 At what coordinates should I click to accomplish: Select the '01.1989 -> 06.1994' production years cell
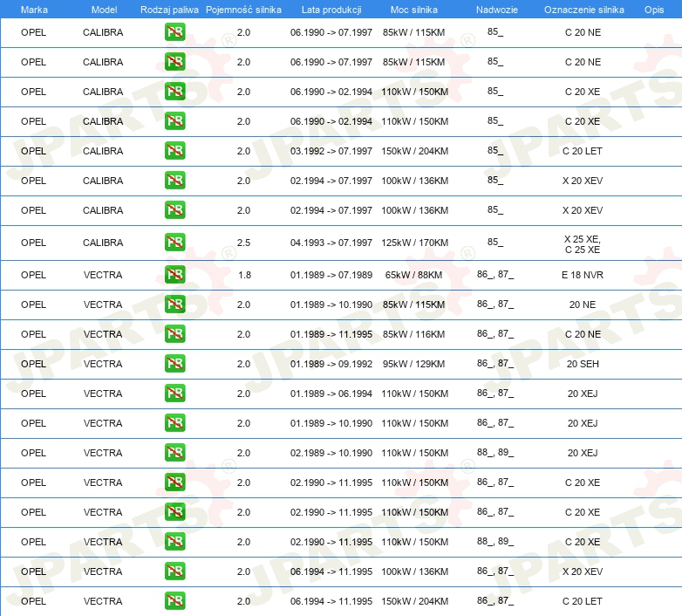[331, 394]
